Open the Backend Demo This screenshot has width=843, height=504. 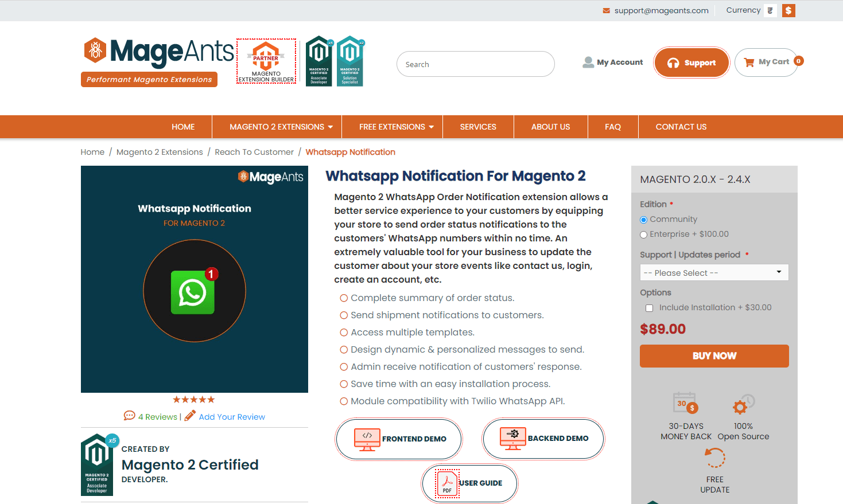point(543,439)
